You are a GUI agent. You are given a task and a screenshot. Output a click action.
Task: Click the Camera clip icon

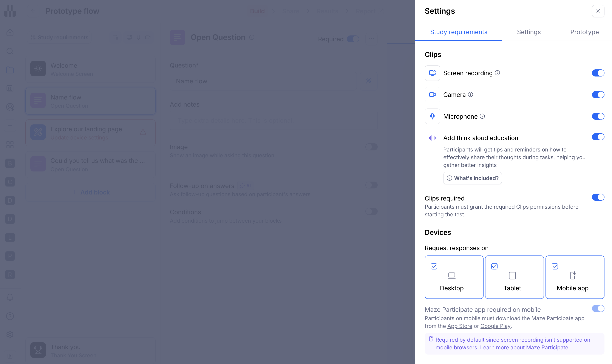pos(432,94)
